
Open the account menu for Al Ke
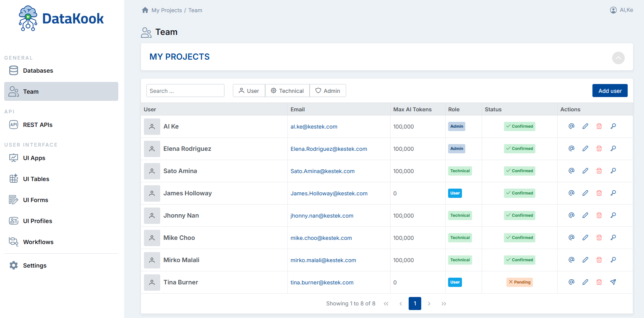621,10
